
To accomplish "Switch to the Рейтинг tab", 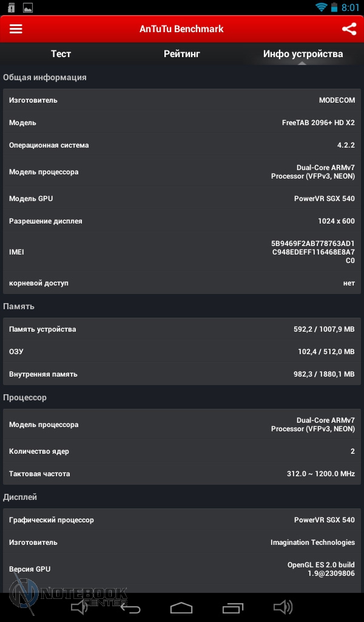I will click(182, 54).
